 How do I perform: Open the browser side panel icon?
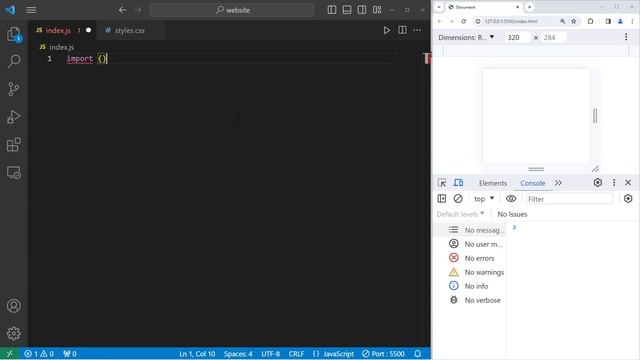[608, 21]
